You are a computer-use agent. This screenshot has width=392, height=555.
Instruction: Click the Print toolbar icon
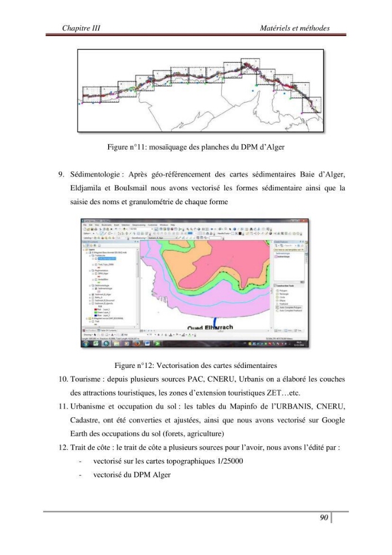tap(96, 229)
